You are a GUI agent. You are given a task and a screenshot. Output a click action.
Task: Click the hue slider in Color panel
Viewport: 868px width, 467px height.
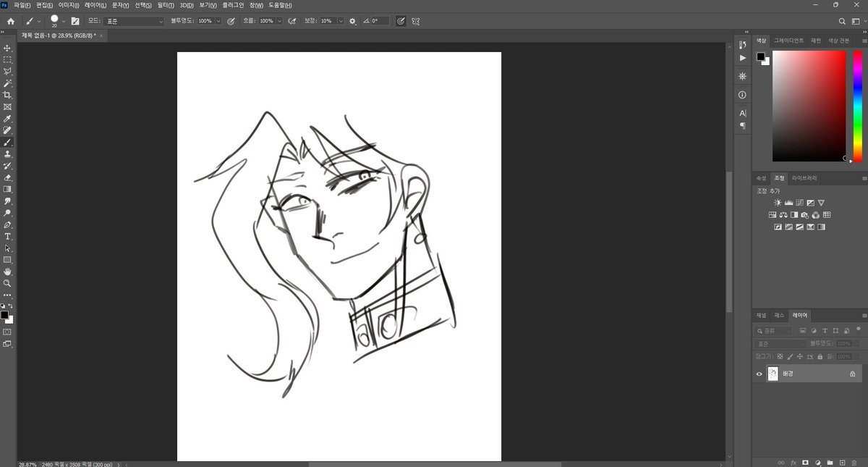[857, 106]
